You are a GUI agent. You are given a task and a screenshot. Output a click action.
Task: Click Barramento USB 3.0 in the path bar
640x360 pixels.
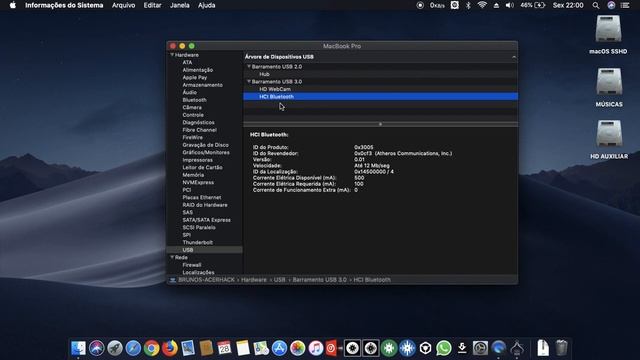[320, 280]
